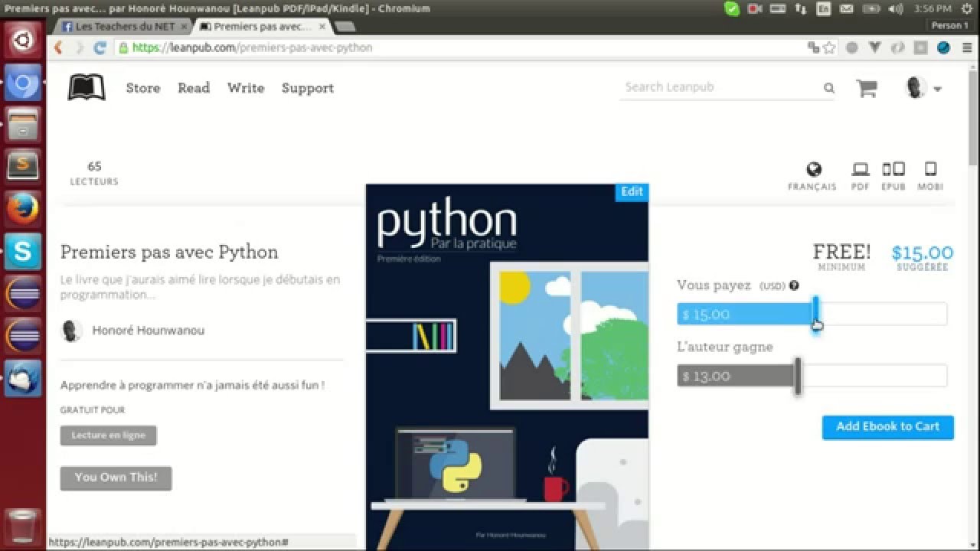Click the FREE! minimum price
The image size is (980, 551).
point(841,256)
